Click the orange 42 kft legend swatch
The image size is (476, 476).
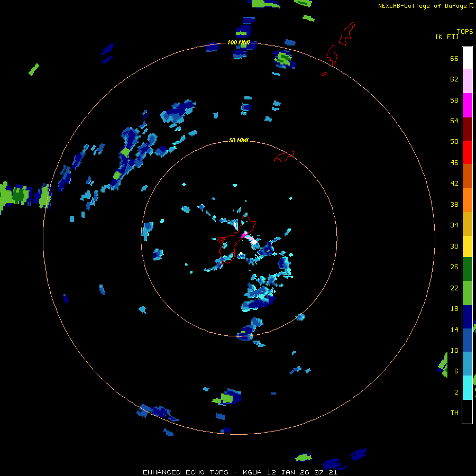pos(467,200)
